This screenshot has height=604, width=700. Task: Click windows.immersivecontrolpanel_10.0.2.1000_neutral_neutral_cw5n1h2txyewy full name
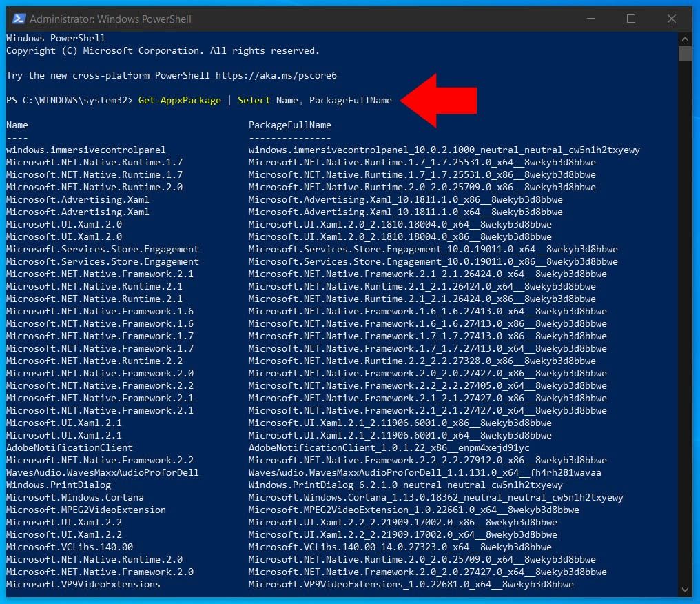(x=444, y=150)
